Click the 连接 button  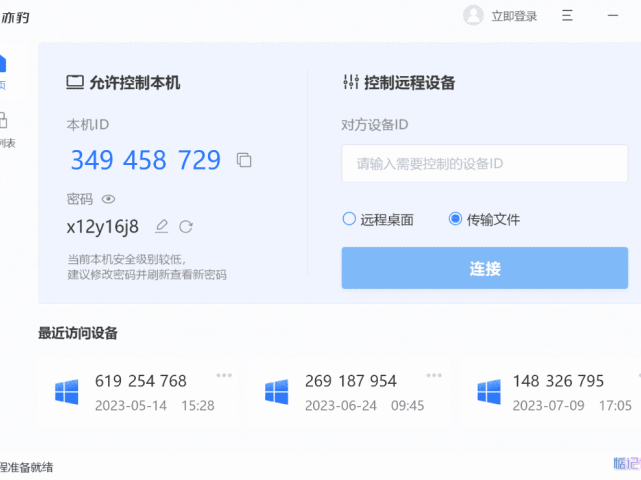tap(484, 268)
